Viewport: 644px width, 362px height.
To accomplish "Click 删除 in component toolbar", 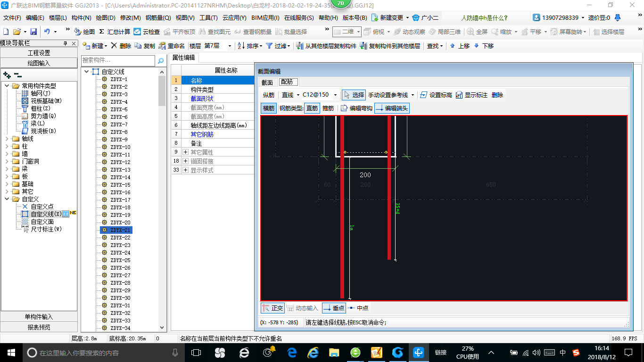I will click(121, 46).
